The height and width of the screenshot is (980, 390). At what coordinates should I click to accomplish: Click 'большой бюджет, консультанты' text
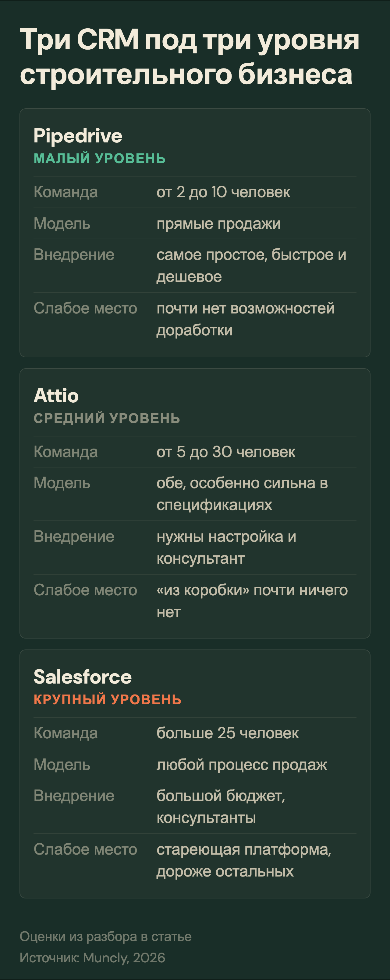click(221, 807)
